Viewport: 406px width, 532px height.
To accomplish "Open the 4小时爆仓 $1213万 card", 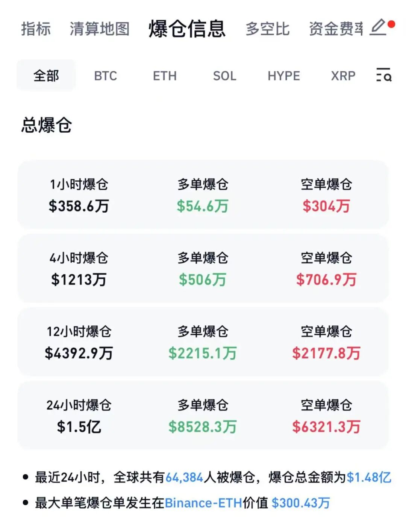I will coord(203,268).
